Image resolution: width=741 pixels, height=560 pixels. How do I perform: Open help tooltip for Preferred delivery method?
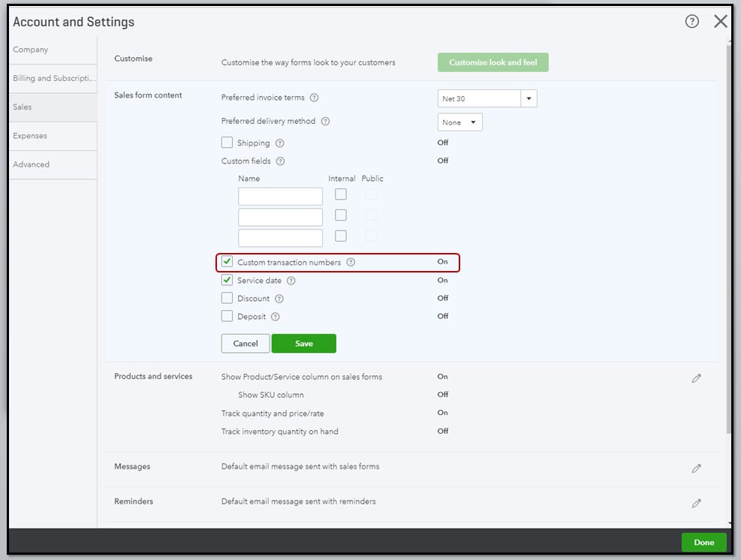point(326,122)
